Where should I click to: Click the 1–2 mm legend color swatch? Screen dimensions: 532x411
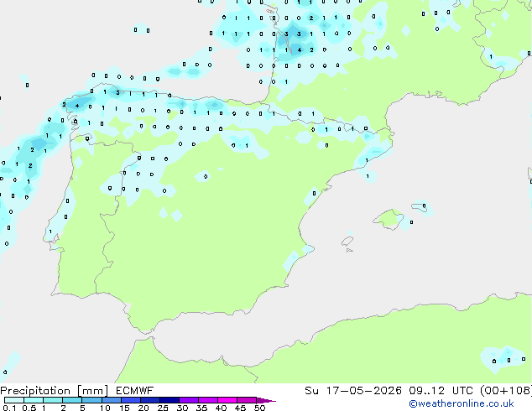[53, 400]
